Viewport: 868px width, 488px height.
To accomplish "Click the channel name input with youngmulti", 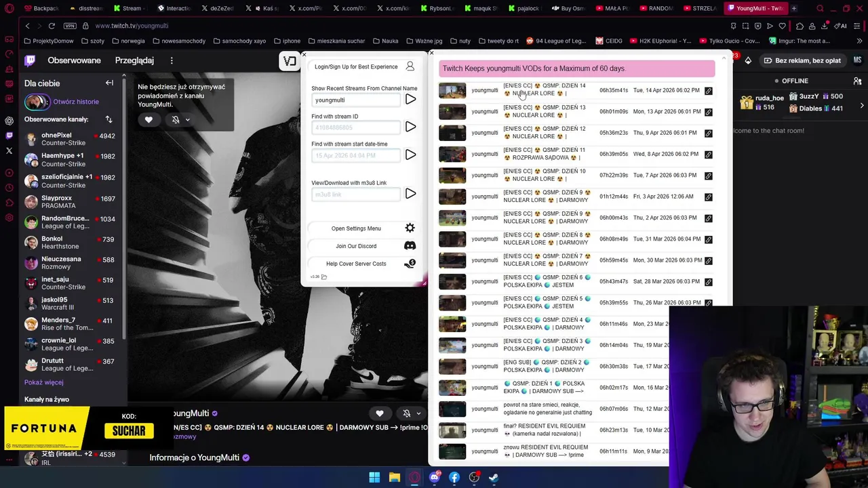I will click(356, 100).
